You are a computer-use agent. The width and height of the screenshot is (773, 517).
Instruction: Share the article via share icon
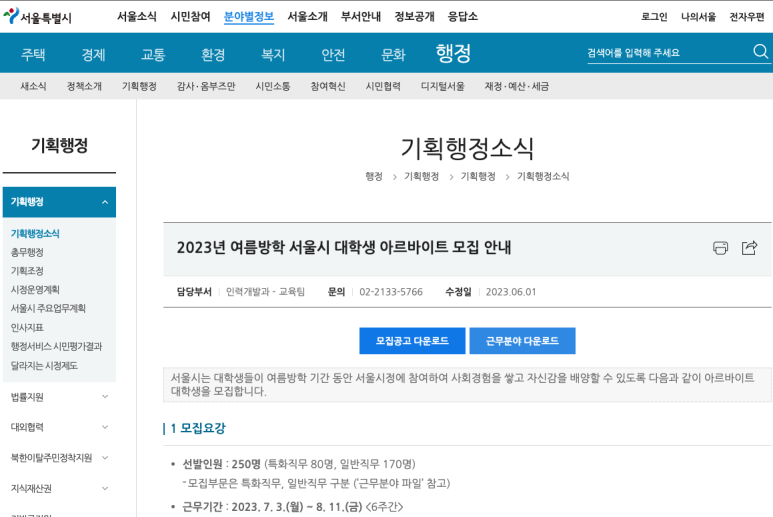(749, 247)
